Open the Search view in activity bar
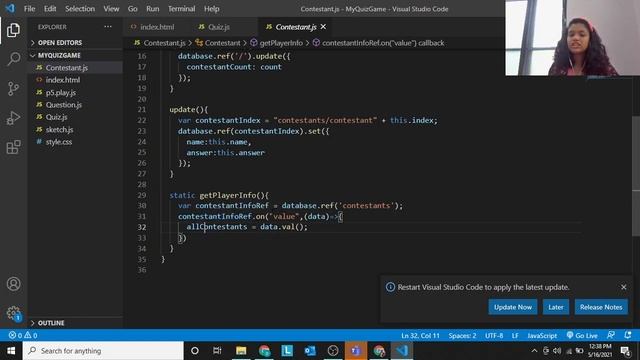This screenshot has height=360, width=640. pyautogui.click(x=13, y=59)
